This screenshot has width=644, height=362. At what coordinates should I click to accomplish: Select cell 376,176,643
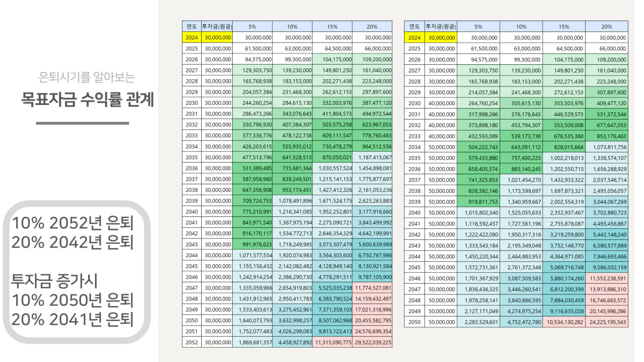pos(521,114)
